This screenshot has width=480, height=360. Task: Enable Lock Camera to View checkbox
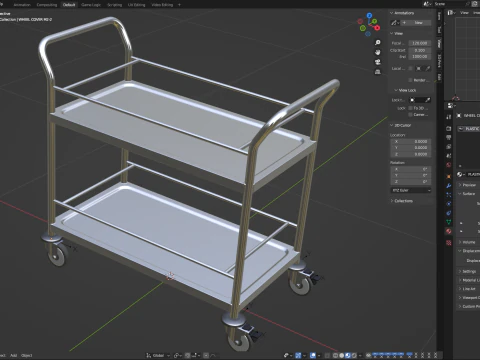tap(410, 115)
